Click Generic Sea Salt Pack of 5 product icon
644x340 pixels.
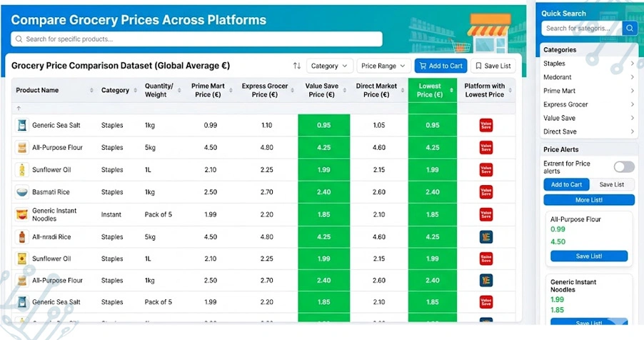pos(22,302)
